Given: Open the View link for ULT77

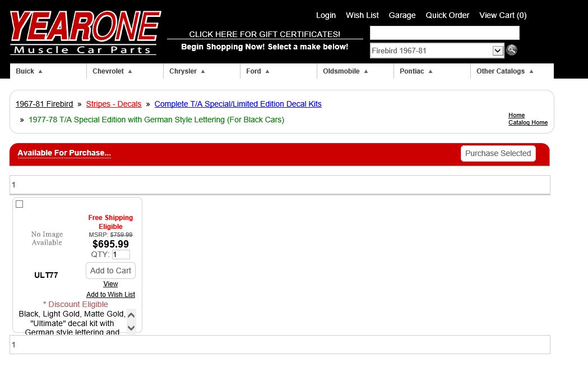Looking at the screenshot, I should click(x=110, y=284).
